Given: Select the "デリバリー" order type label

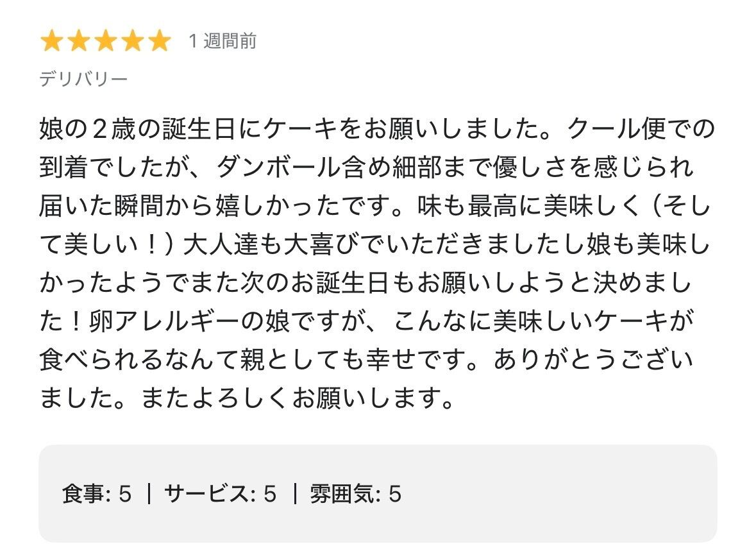Looking at the screenshot, I should pyautogui.click(x=83, y=79).
